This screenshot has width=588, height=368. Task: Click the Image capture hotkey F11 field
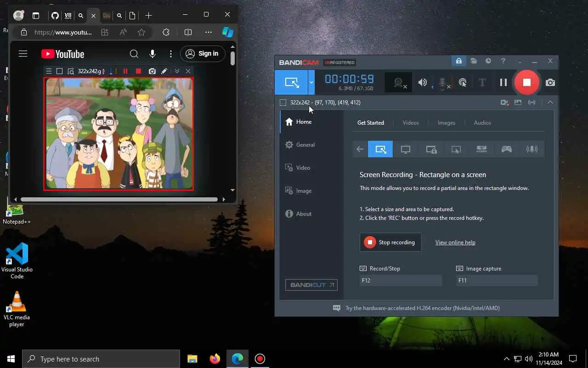497,280
